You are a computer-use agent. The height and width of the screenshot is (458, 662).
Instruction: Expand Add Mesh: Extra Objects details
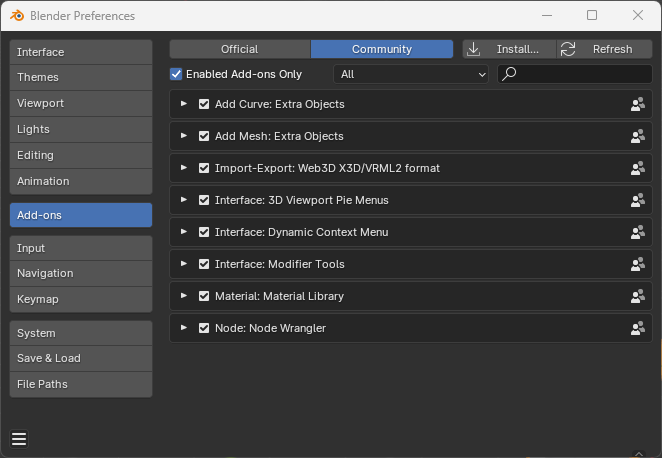point(184,136)
